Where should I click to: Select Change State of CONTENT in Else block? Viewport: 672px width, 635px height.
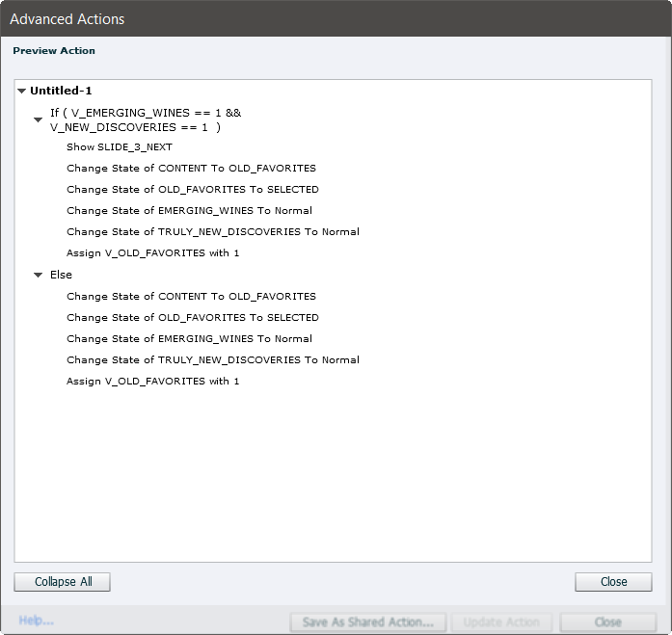pyautogui.click(x=191, y=297)
